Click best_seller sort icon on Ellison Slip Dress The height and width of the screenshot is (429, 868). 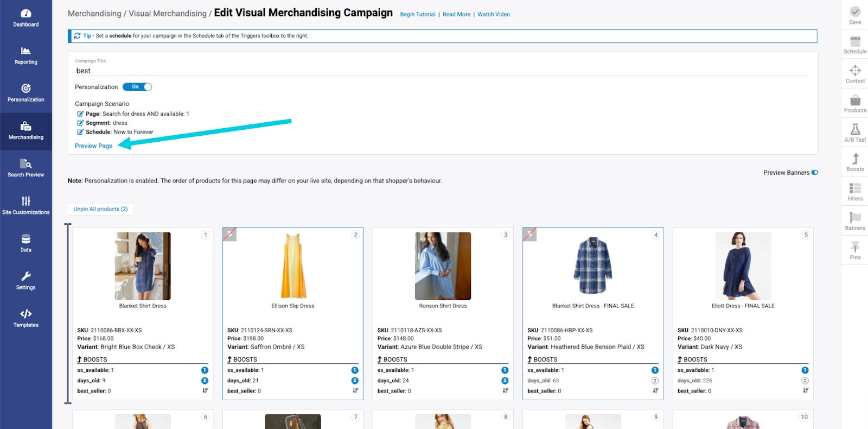355,390
